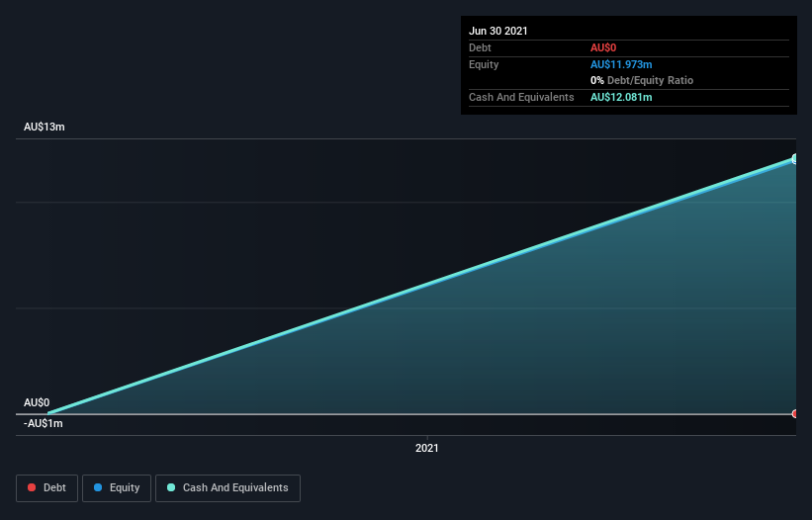Click the cyan Cash data point marker
The image size is (812, 520).
pos(795,159)
